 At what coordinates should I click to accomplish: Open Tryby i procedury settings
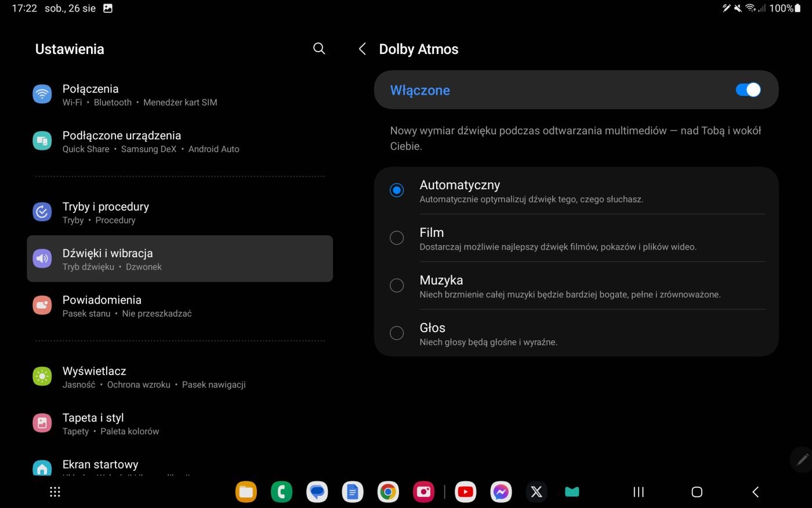click(x=180, y=212)
